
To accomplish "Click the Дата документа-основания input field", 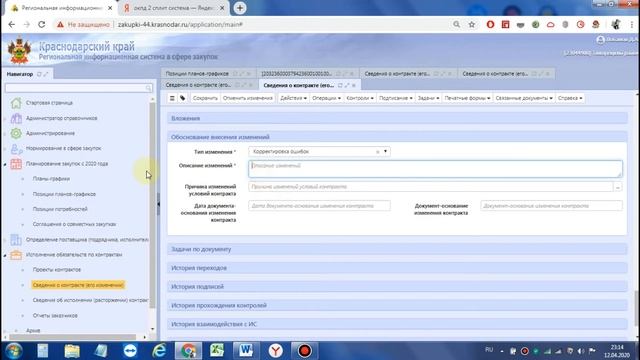I will (319, 206).
